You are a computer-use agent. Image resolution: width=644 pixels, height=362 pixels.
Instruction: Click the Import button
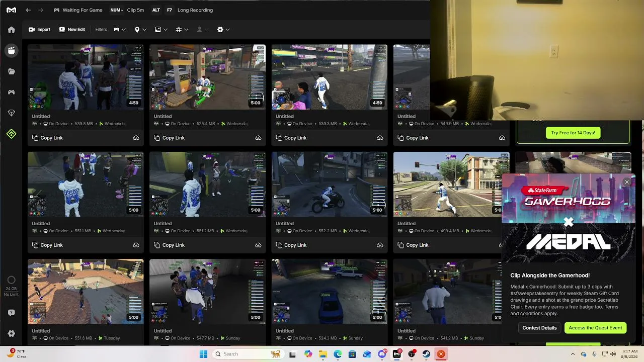coord(39,30)
